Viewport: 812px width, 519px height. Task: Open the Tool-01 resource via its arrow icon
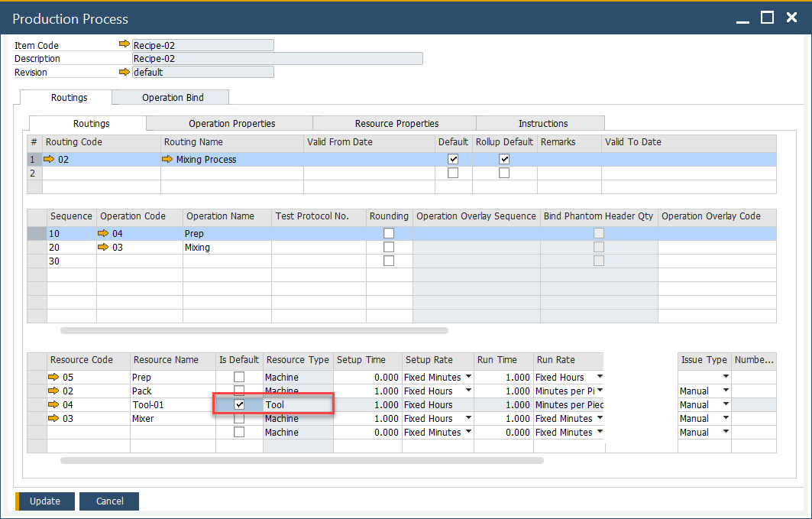pyautogui.click(x=53, y=404)
